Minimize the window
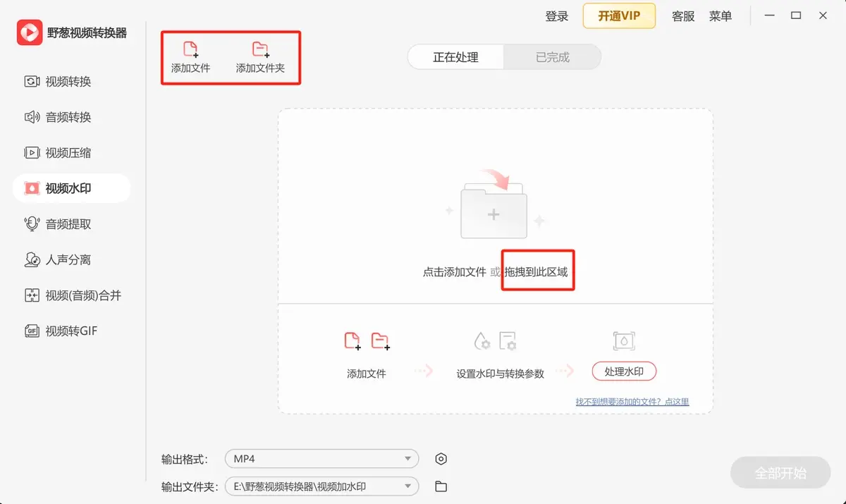 click(x=769, y=16)
